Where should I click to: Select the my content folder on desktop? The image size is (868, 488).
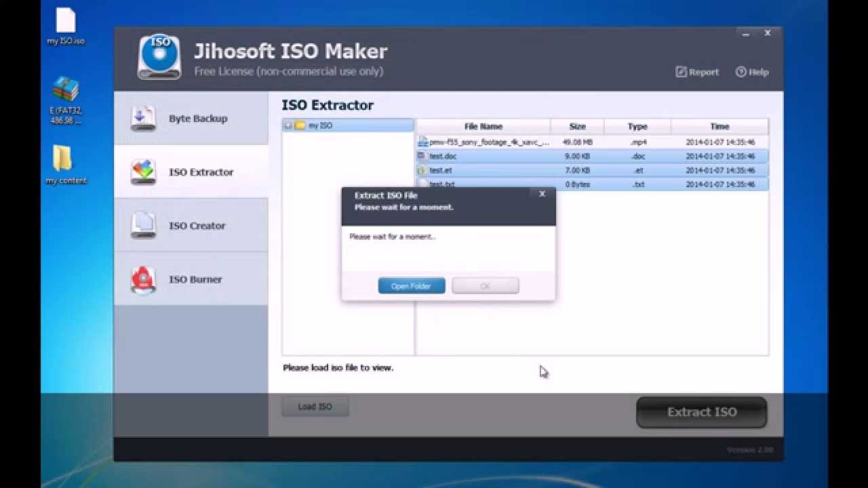62,159
